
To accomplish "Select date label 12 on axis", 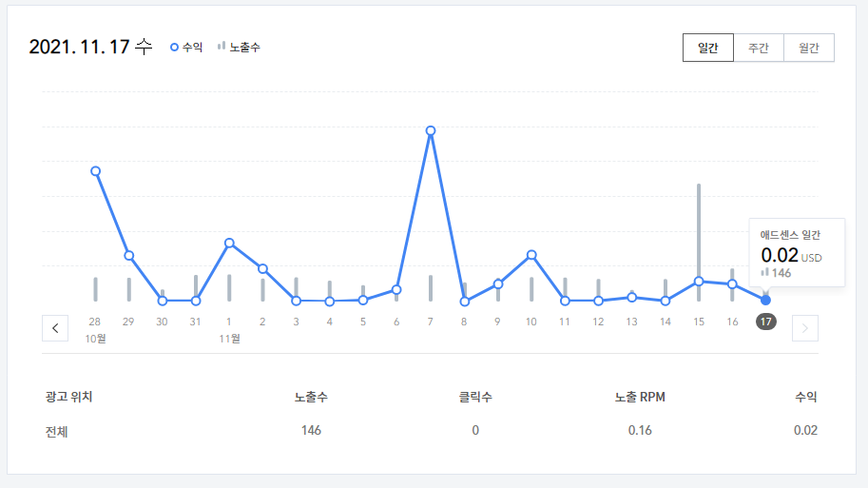I will point(598,322).
